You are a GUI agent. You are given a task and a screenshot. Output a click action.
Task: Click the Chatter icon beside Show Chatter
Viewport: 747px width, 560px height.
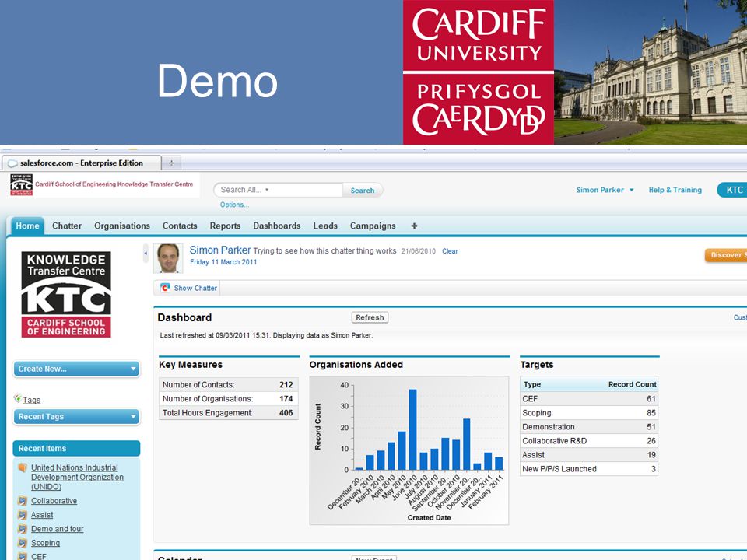[165, 288]
